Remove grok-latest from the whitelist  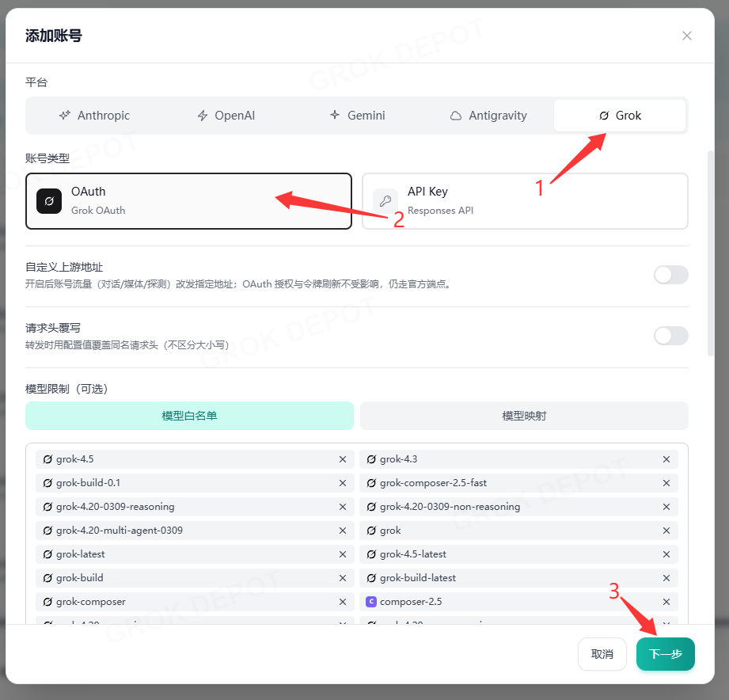point(343,554)
